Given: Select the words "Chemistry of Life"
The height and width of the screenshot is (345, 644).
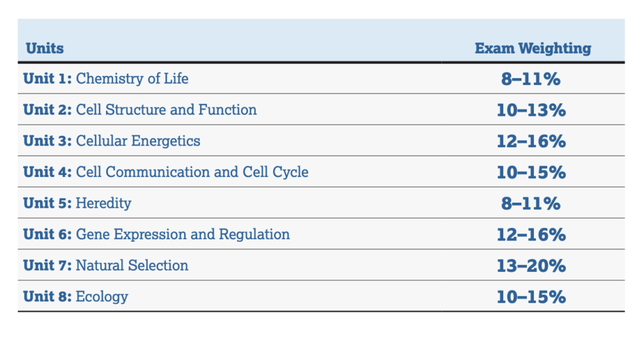Looking at the screenshot, I should pos(132,79).
